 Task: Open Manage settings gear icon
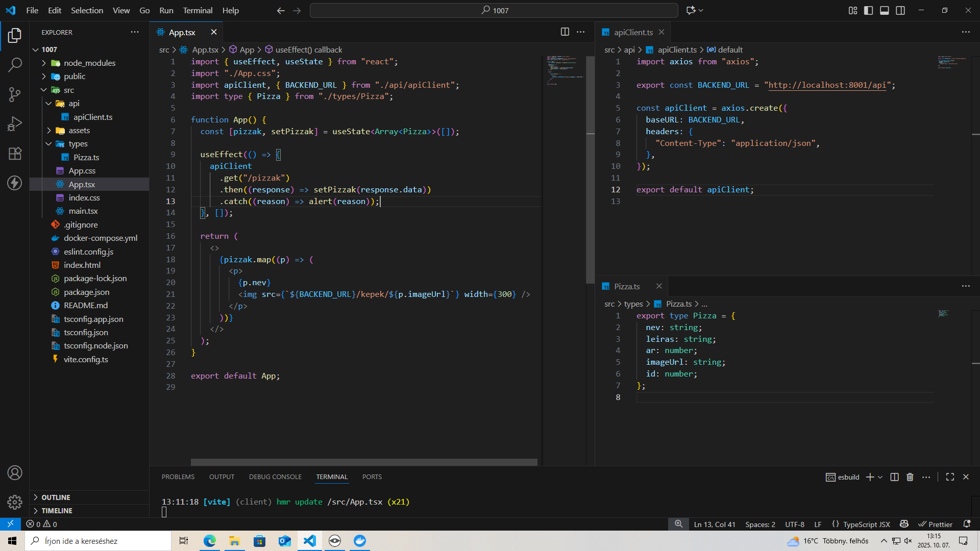point(15,503)
